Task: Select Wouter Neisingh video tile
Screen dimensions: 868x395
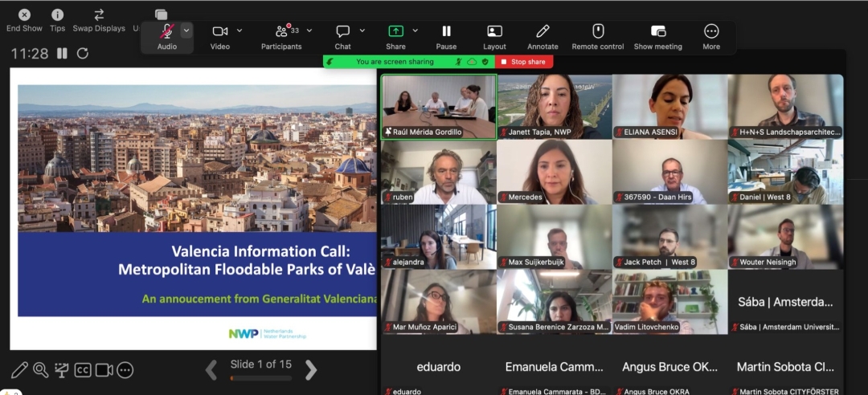Action: pos(785,237)
